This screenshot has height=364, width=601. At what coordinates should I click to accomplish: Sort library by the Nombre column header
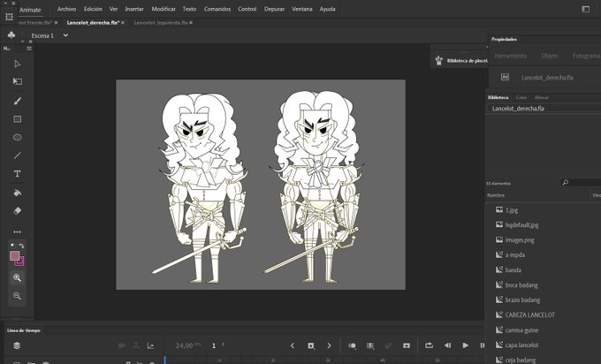(x=496, y=195)
